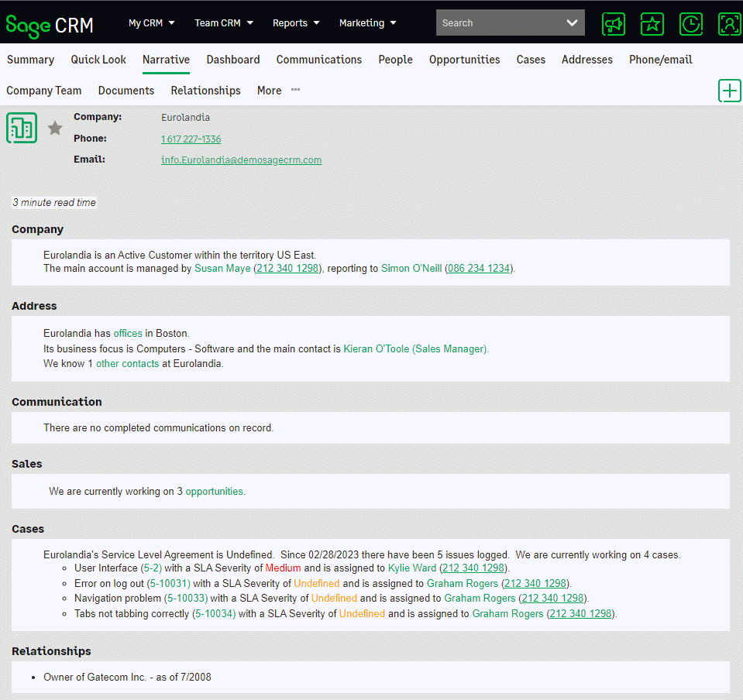Open the Communications tab
This screenshot has width=743, height=700.
tap(319, 60)
